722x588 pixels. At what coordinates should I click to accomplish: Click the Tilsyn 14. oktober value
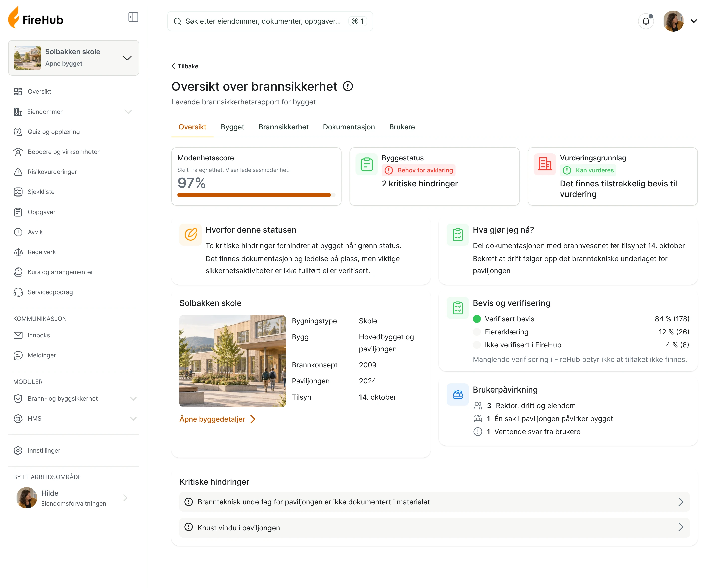(x=377, y=397)
